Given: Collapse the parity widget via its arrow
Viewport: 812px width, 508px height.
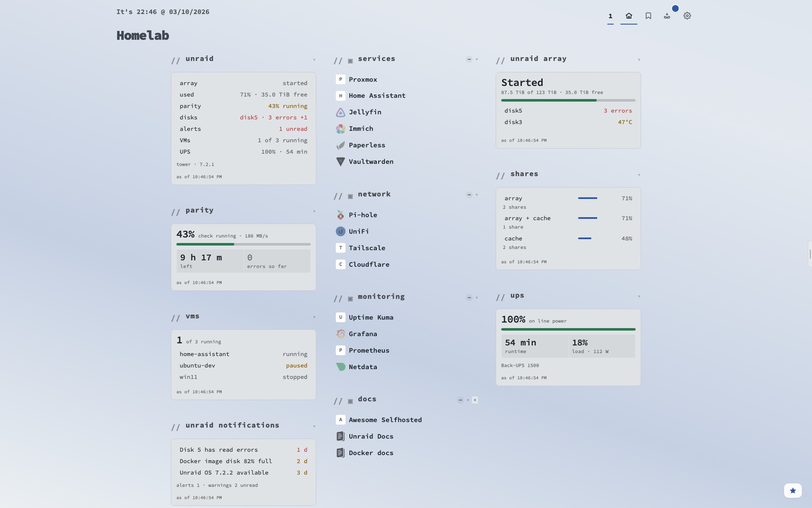Looking at the screenshot, I should pyautogui.click(x=314, y=211).
